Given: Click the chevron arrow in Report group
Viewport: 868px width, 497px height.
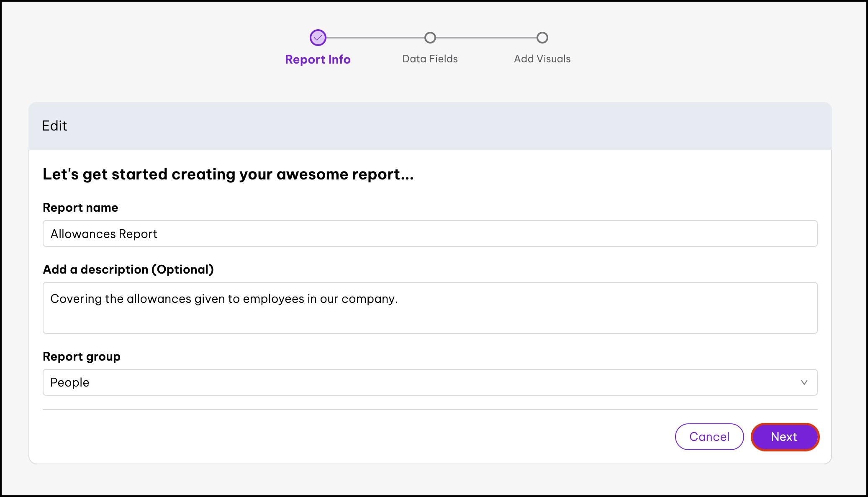Looking at the screenshot, I should [804, 382].
